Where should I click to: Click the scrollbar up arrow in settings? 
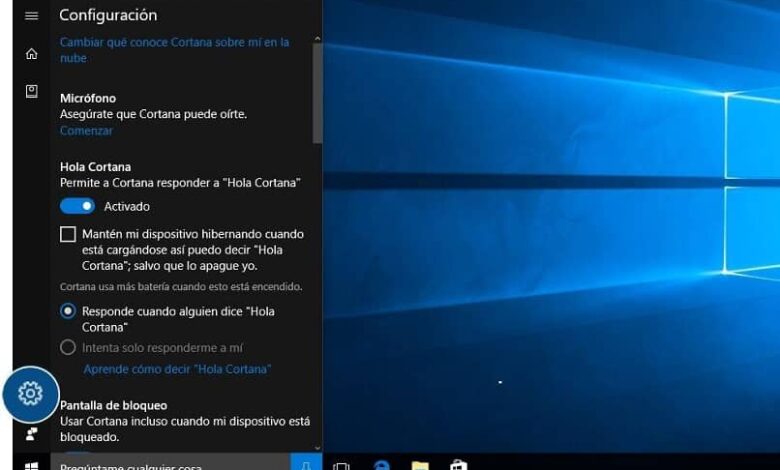pyautogui.click(x=317, y=38)
